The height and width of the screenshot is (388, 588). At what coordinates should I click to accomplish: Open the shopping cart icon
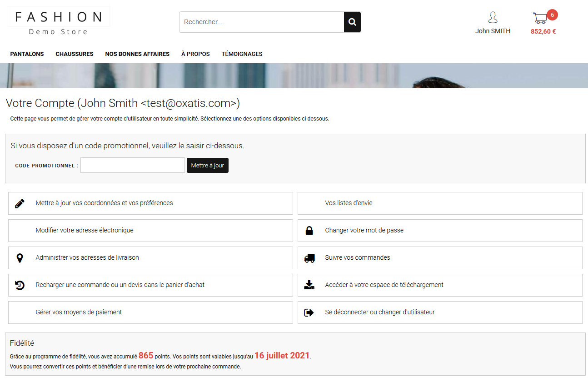[540, 18]
